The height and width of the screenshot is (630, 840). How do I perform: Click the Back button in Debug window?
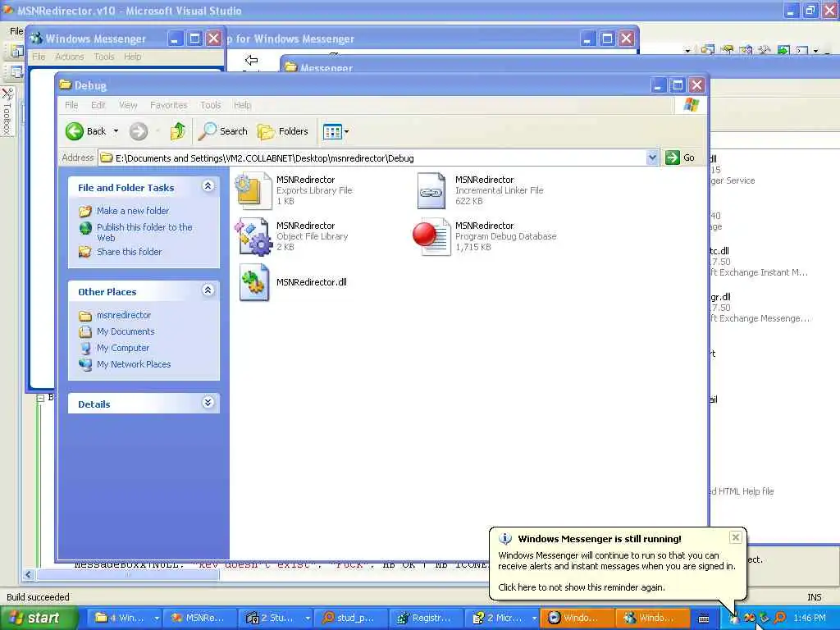coord(85,131)
